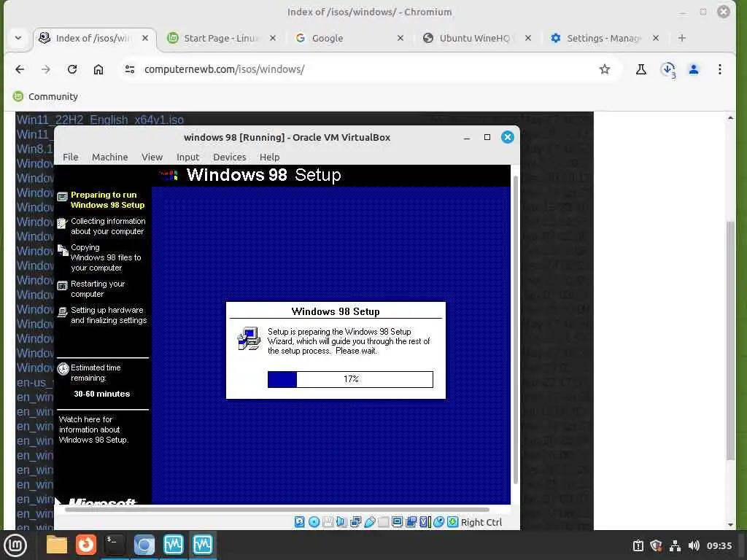Switch to the Settings - Manage tab

coord(603,38)
